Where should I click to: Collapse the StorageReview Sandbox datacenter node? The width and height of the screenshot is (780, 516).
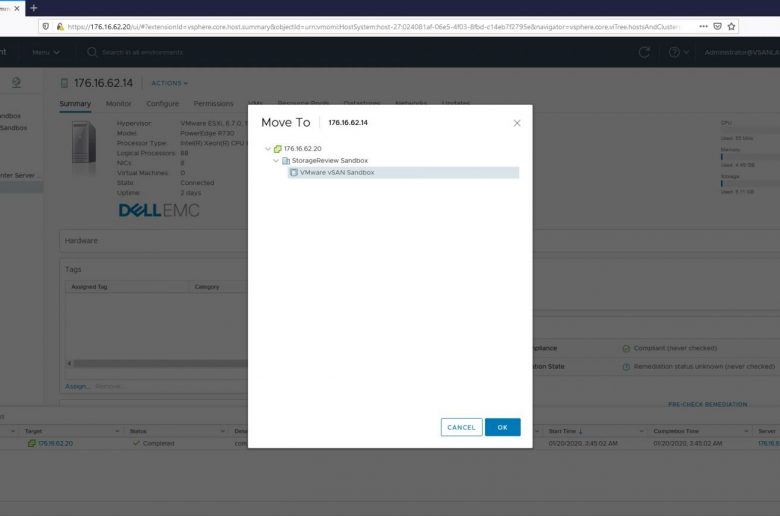pos(276,161)
